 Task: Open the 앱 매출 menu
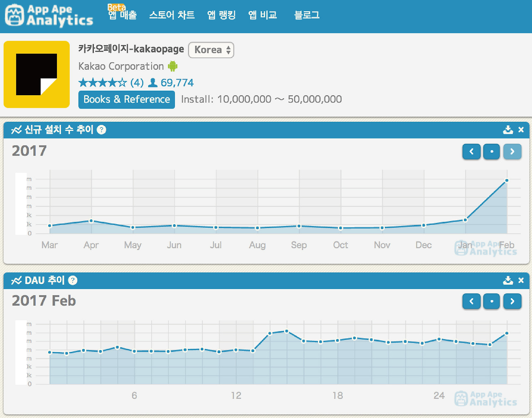click(122, 15)
